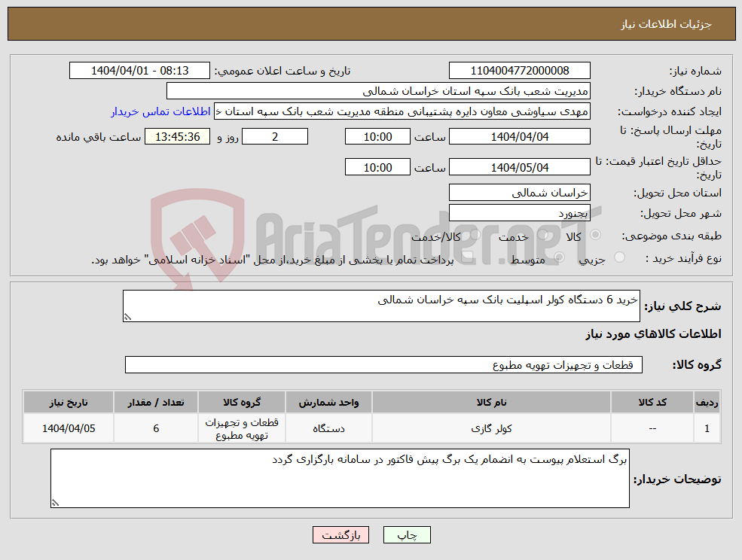This screenshot has height=560, width=742.
Task: Click the row number 1 cell
Action: (707, 428)
